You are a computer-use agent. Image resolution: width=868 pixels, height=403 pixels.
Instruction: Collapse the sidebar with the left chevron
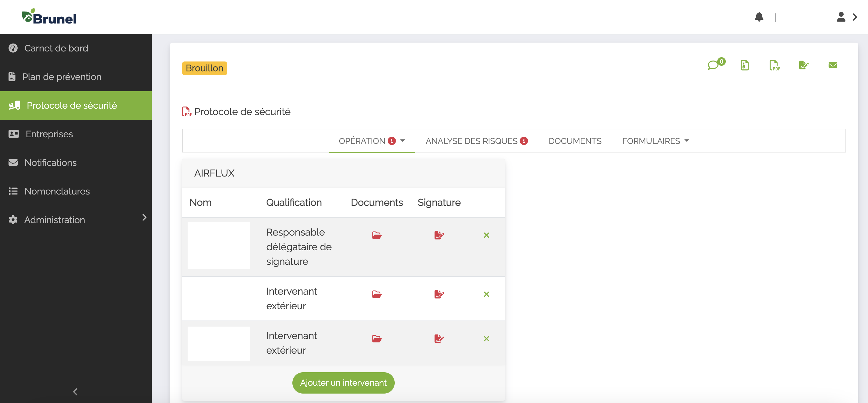pos(75,391)
